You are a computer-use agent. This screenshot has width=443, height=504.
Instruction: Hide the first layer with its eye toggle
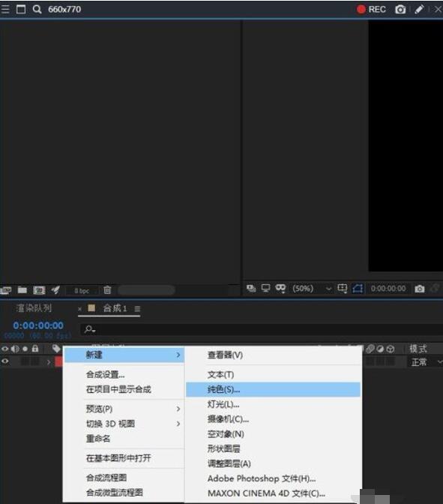tap(4, 361)
